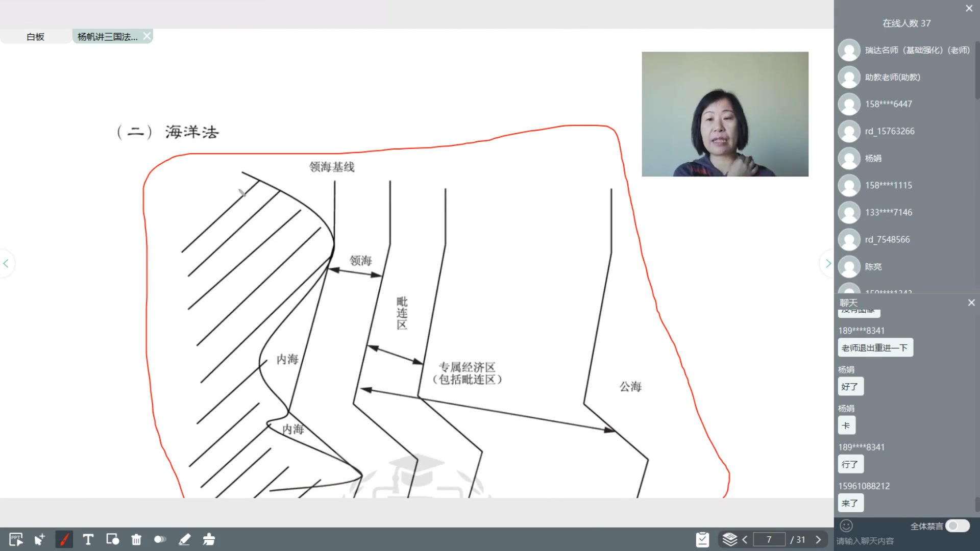The height and width of the screenshot is (551, 980).
Task: Click the 在线人数 37 header
Action: (906, 23)
